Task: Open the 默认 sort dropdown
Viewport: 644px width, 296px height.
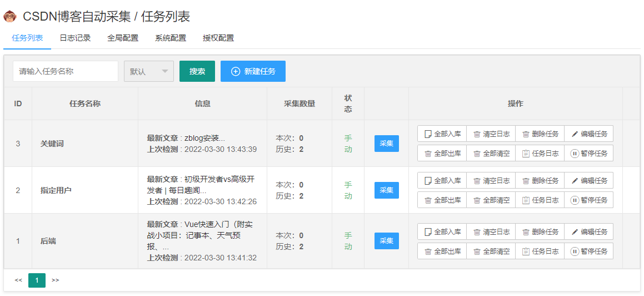Action: click(149, 71)
